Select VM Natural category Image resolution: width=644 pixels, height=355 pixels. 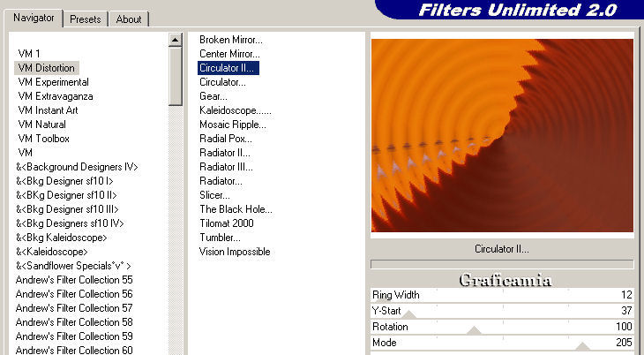(x=41, y=125)
